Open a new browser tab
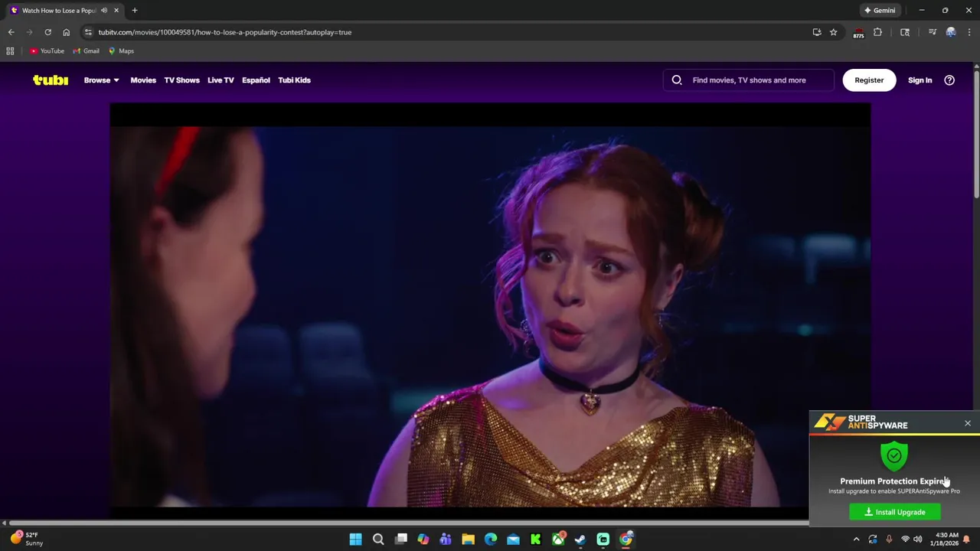 pos(135,11)
